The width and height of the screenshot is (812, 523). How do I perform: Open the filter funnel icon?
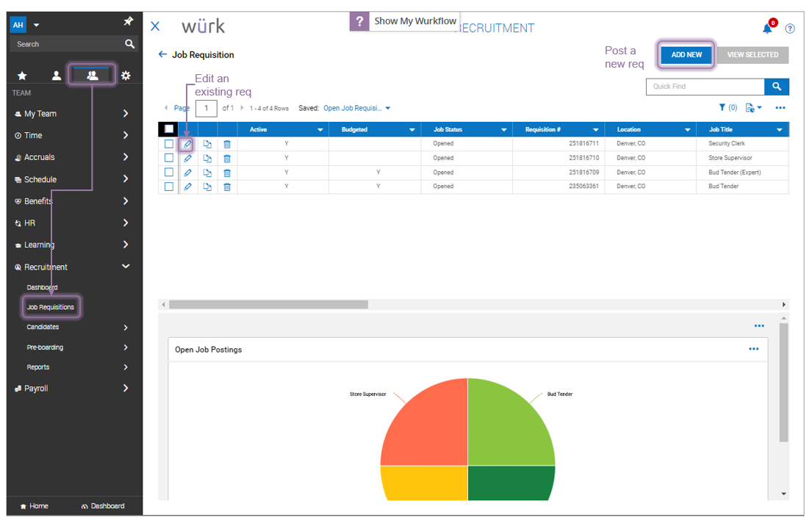click(722, 108)
